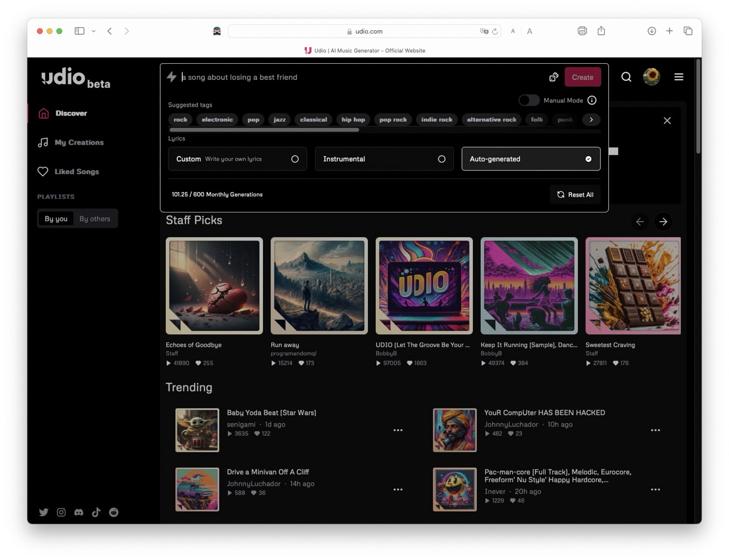The width and height of the screenshot is (729, 560).
Task: Expand suggested tags with right chevron
Action: click(591, 120)
